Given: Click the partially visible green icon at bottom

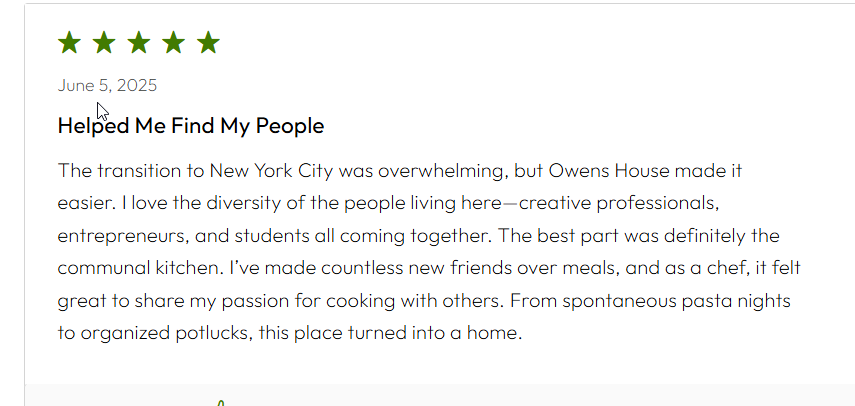Looking at the screenshot, I should 221,403.
